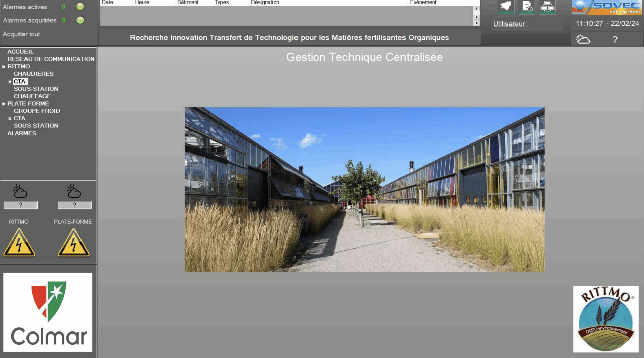
Task: Click the alarm bell icon in top toolbar
Action: (505, 6)
